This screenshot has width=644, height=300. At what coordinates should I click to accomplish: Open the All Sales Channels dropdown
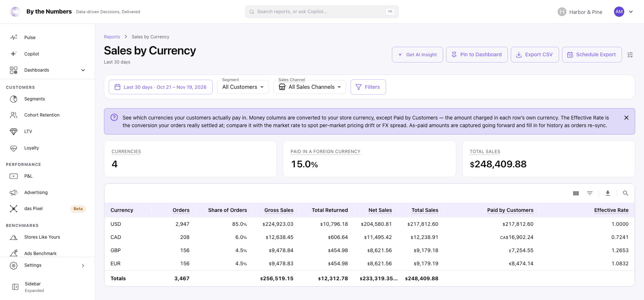(x=310, y=87)
